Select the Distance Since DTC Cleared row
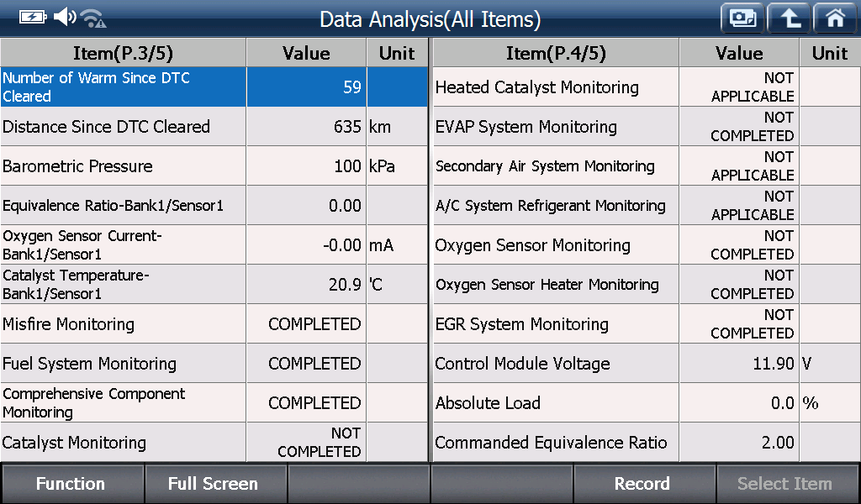The height and width of the screenshot is (504, 861). point(214,126)
